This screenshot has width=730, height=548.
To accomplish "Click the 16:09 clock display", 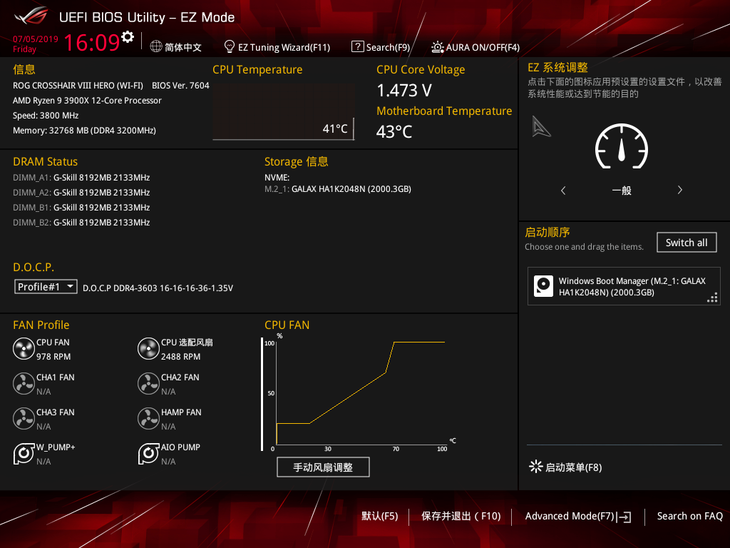I will pyautogui.click(x=92, y=43).
